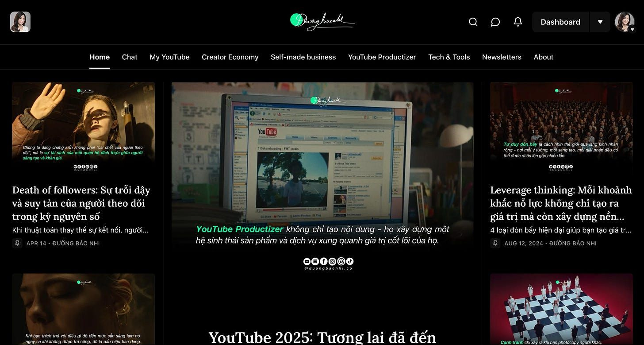Click the subtitle 4 loại đòn bẩy hiện đại
The image size is (644, 345).
point(561,230)
